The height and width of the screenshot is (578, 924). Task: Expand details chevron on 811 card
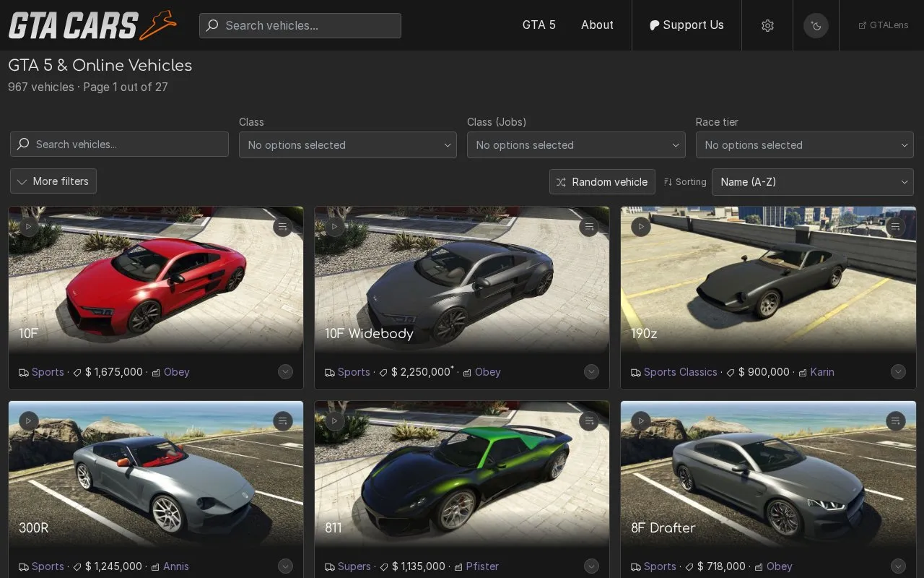pyautogui.click(x=591, y=566)
